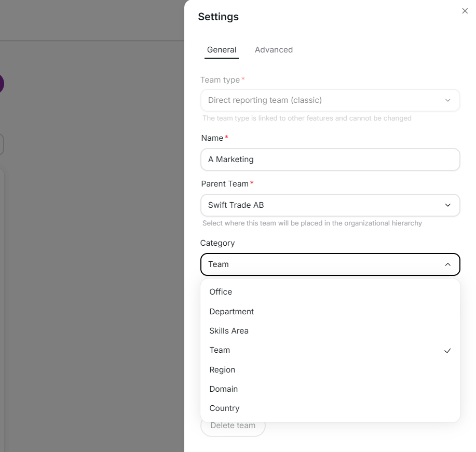Focus the Name input field
The width and height of the screenshot is (476, 452).
pyautogui.click(x=330, y=159)
